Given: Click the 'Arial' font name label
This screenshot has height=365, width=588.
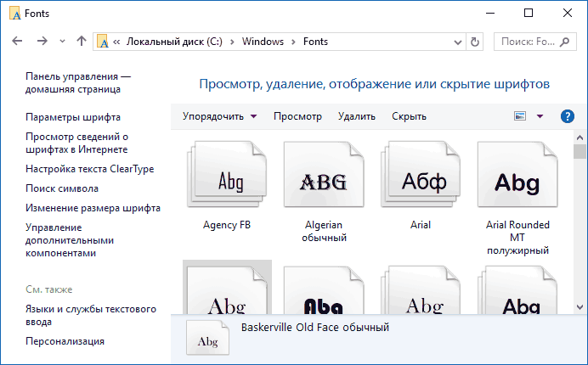Looking at the screenshot, I should (421, 225).
